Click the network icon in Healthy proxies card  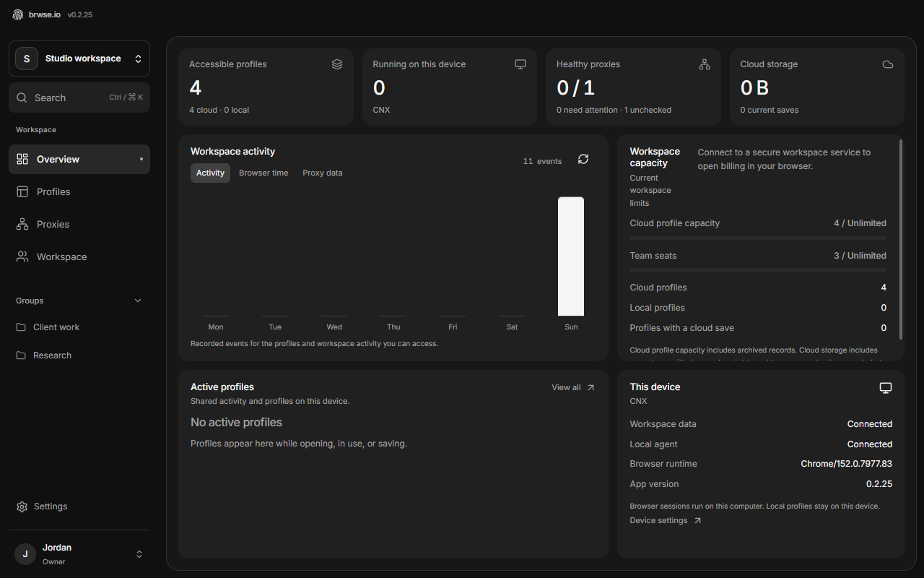(705, 64)
